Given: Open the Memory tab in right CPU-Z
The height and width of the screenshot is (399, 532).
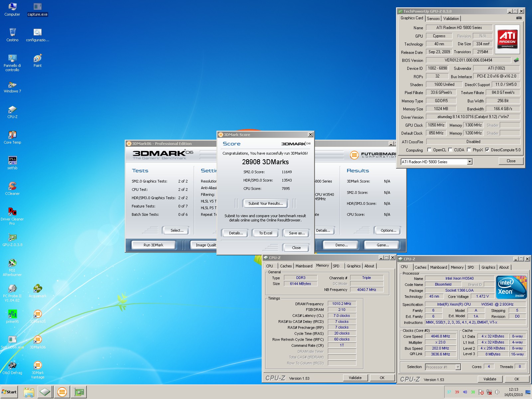Looking at the screenshot, I should [x=457, y=267].
